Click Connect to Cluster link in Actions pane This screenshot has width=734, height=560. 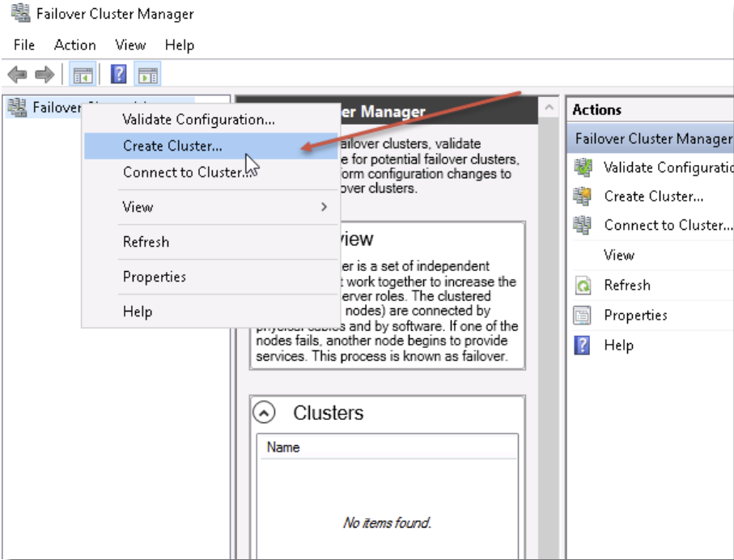pos(668,225)
